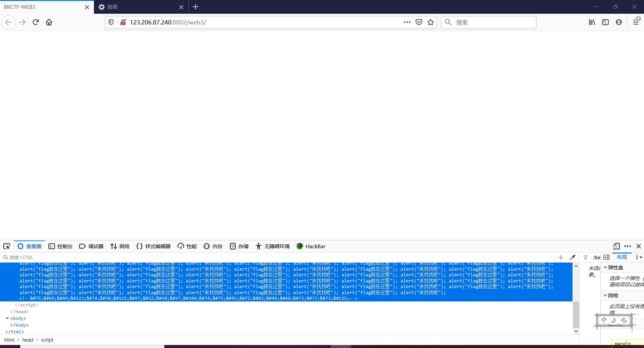Close the 选项 settings tab

click(181, 7)
